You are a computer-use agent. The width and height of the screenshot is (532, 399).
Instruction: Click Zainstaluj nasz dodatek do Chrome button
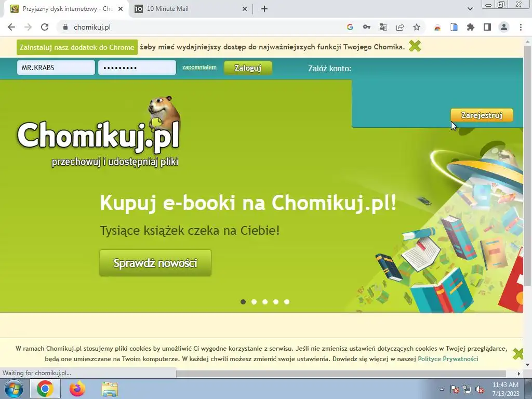77,47
